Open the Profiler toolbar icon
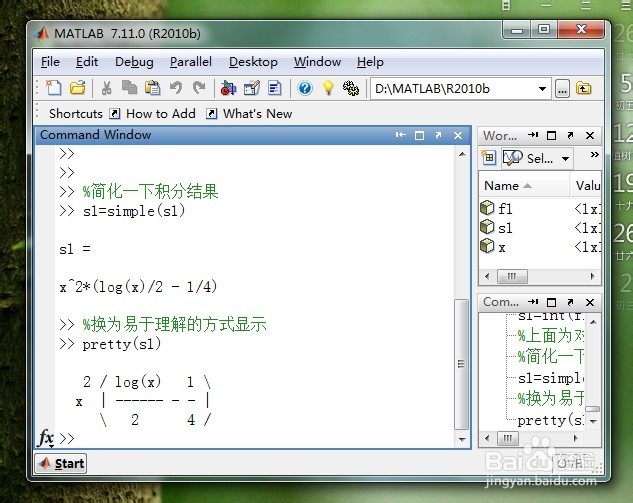Screen dimensions: 633x503 pos(275,88)
